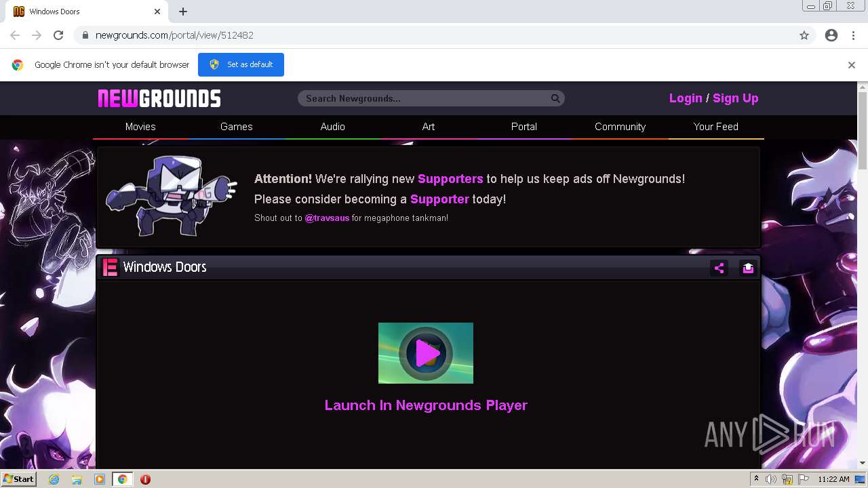Click the pink icon beside share
The width and height of the screenshot is (868, 488).
(x=748, y=268)
